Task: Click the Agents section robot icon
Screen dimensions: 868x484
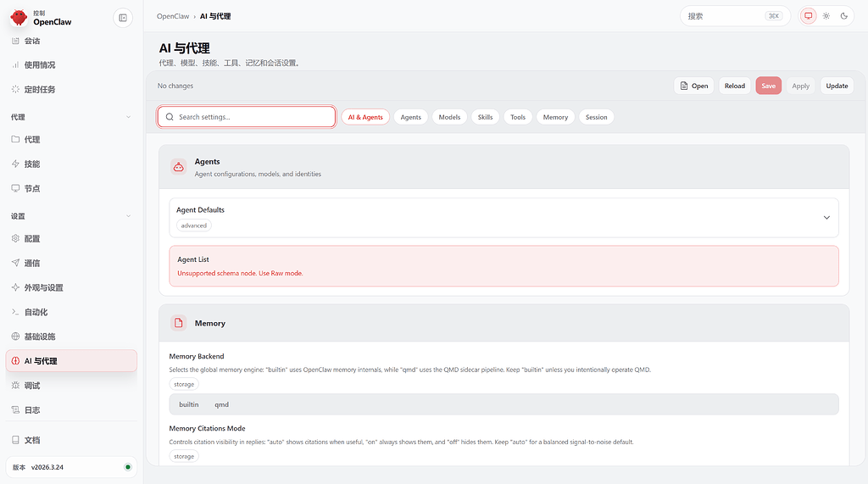Action: click(x=178, y=167)
